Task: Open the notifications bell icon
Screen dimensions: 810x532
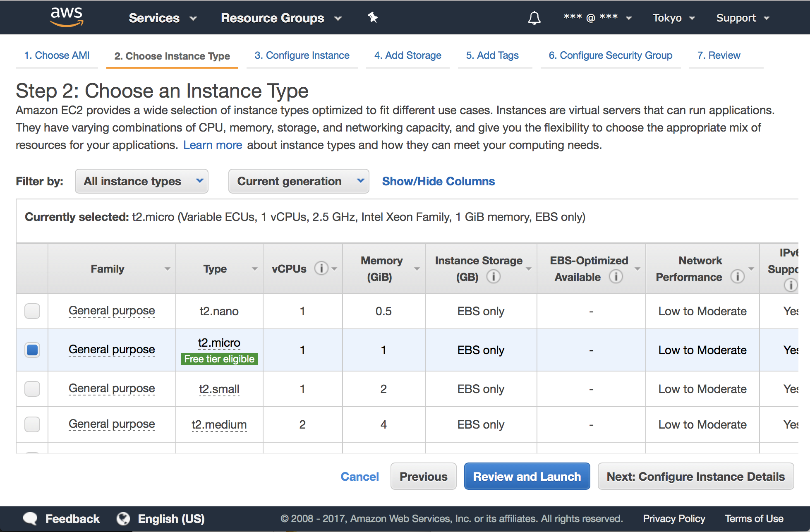Action: coord(534,18)
